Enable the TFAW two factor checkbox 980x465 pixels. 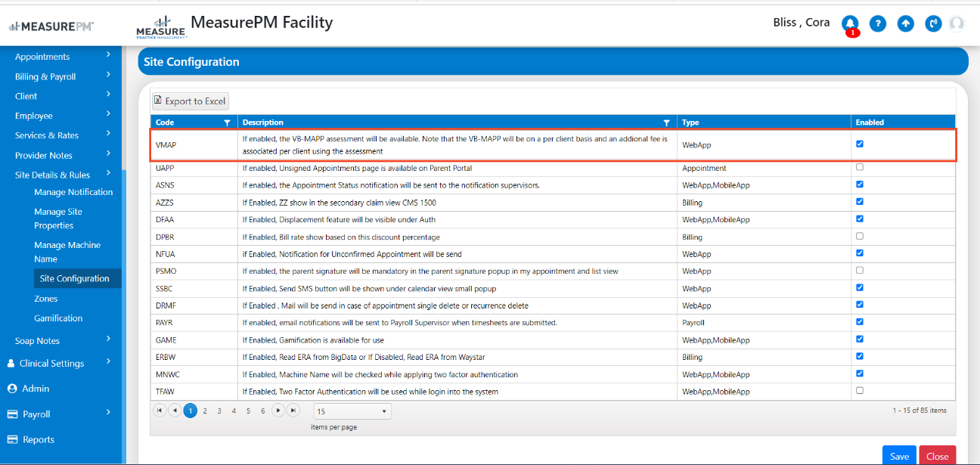click(860, 391)
